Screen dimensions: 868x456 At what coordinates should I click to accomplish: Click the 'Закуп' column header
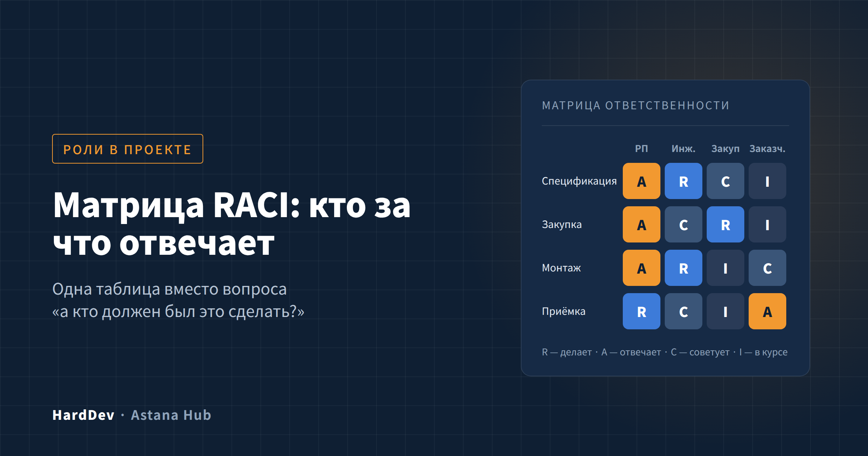(726, 149)
